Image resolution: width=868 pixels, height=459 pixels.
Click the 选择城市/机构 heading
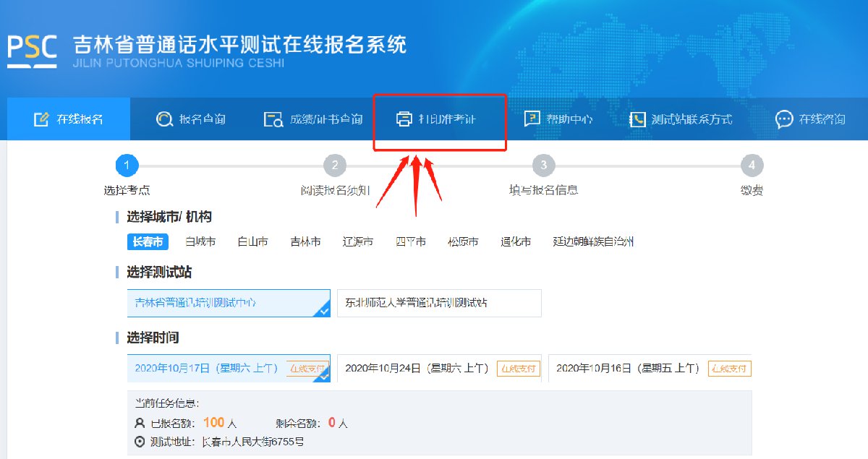[x=169, y=217]
